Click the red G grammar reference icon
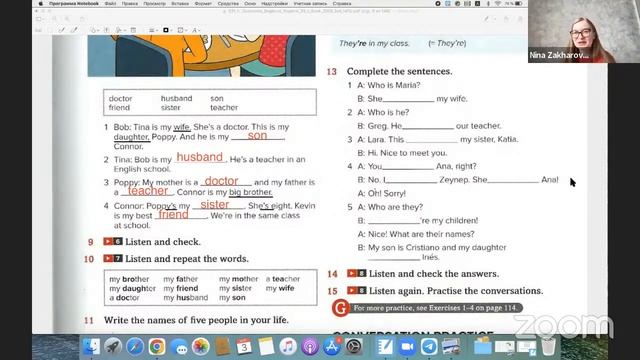The height and width of the screenshot is (360, 640). tap(340, 308)
